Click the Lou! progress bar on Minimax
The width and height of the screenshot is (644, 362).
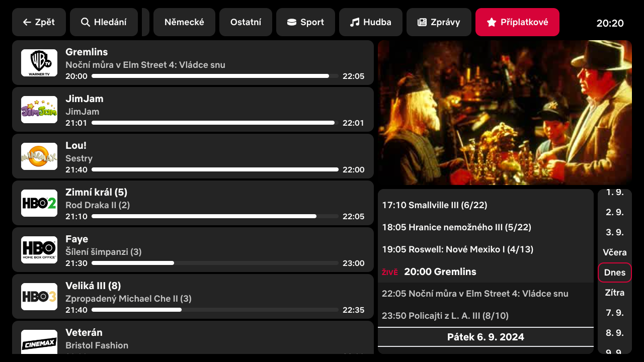click(x=215, y=169)
